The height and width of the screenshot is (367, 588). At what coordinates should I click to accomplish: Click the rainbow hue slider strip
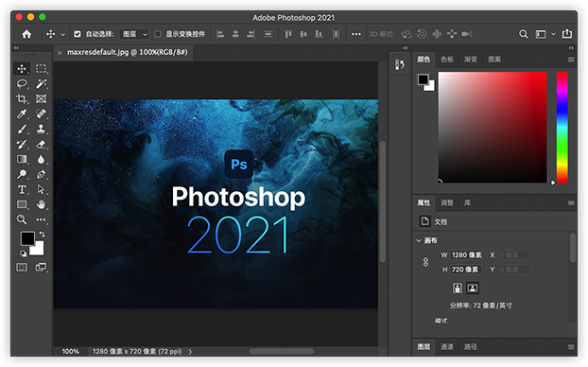tap(562, 128)
